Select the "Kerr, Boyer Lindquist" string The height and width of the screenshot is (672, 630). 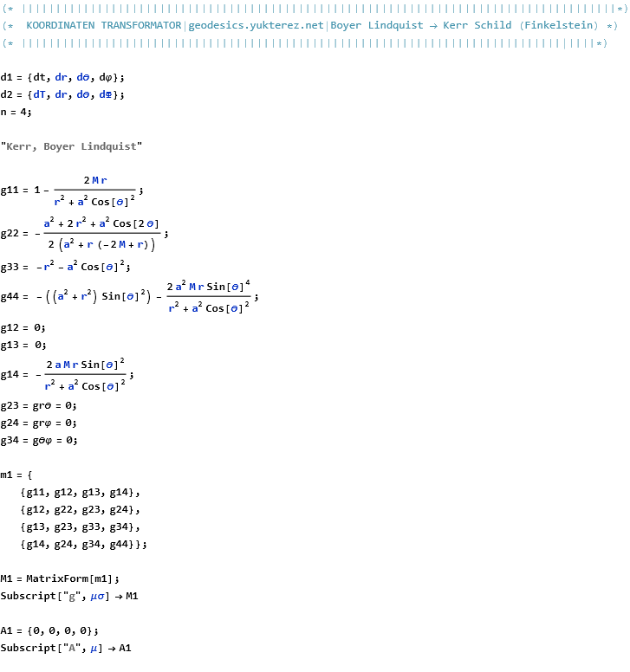pos(71,146)
